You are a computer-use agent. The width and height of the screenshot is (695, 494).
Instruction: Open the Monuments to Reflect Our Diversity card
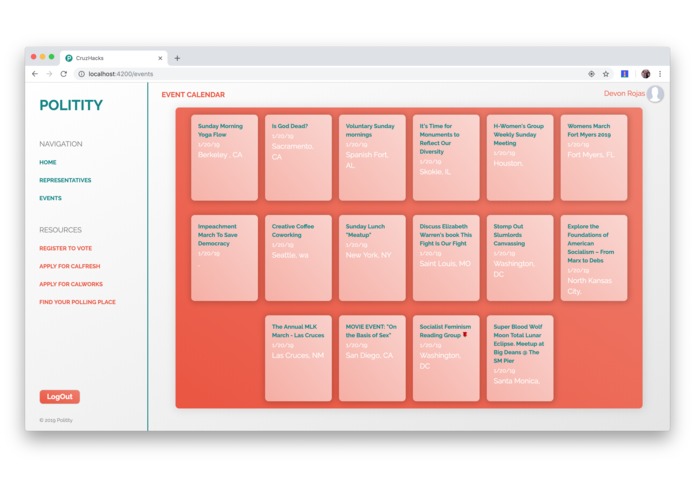(x=446, y=158)
